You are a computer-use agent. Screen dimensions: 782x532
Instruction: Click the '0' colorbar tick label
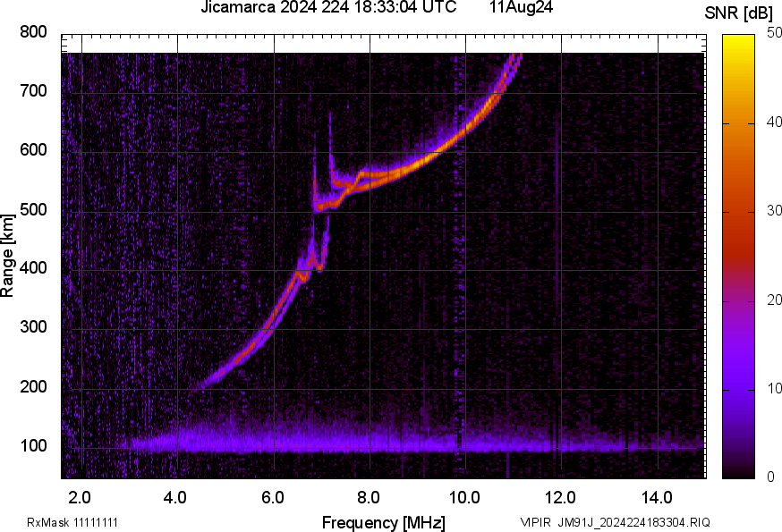[x=770, y=477]
